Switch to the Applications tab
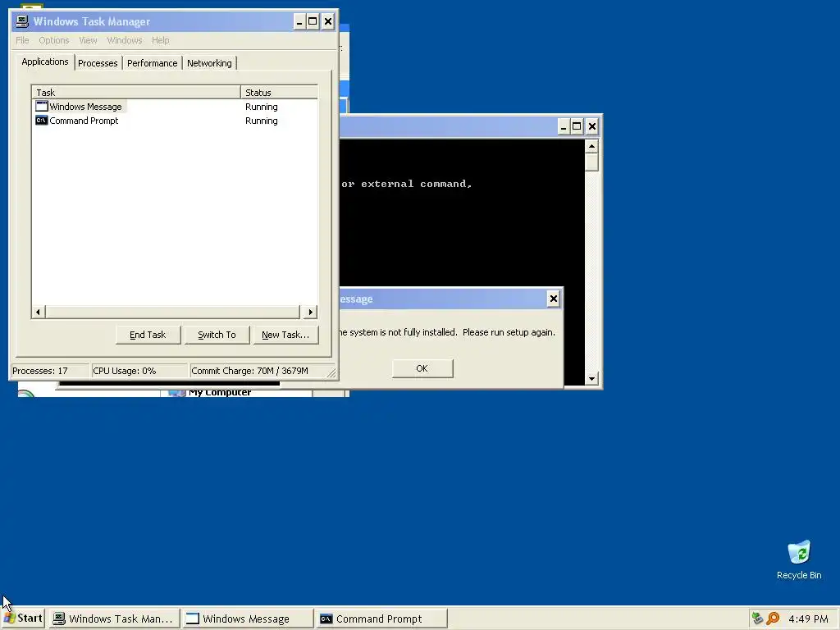Viewport: 840px width, 630px height. tap(45, 62)
